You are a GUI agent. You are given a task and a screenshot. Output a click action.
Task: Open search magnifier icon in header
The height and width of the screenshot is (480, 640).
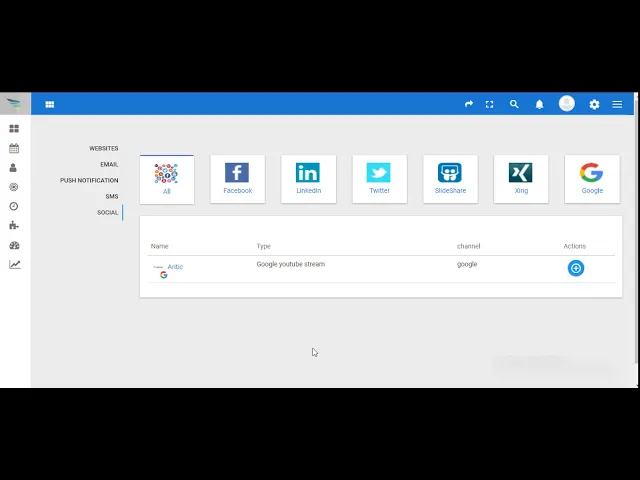[514, 104]
